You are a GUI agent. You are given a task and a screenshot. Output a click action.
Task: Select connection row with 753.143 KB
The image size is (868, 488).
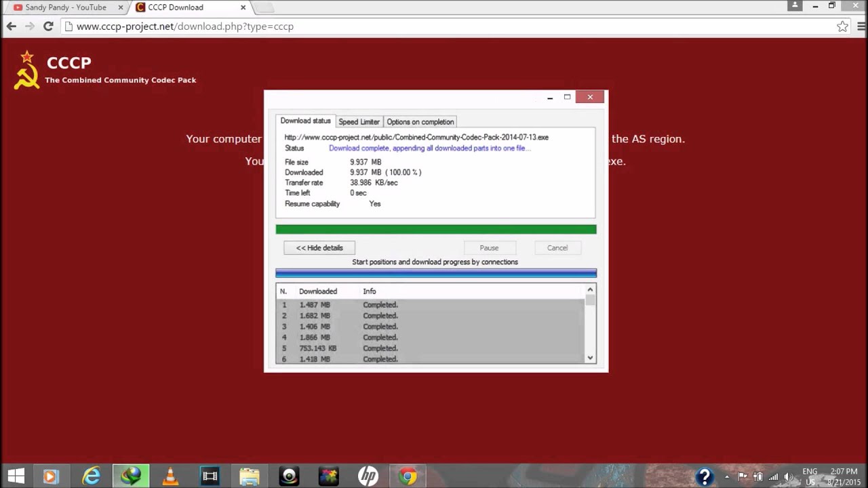click(431, 348)
